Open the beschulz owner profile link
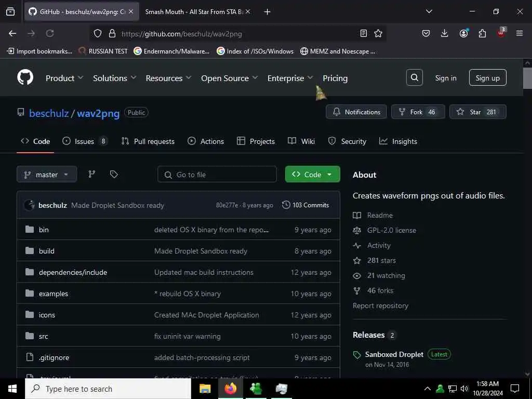532x399 pixels. (49, 113)
